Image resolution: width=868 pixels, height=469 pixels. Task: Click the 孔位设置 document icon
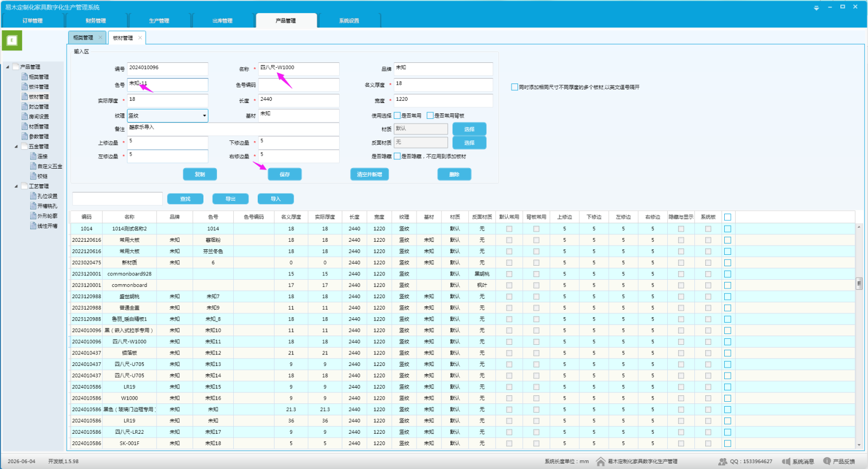tap(33, 196)
